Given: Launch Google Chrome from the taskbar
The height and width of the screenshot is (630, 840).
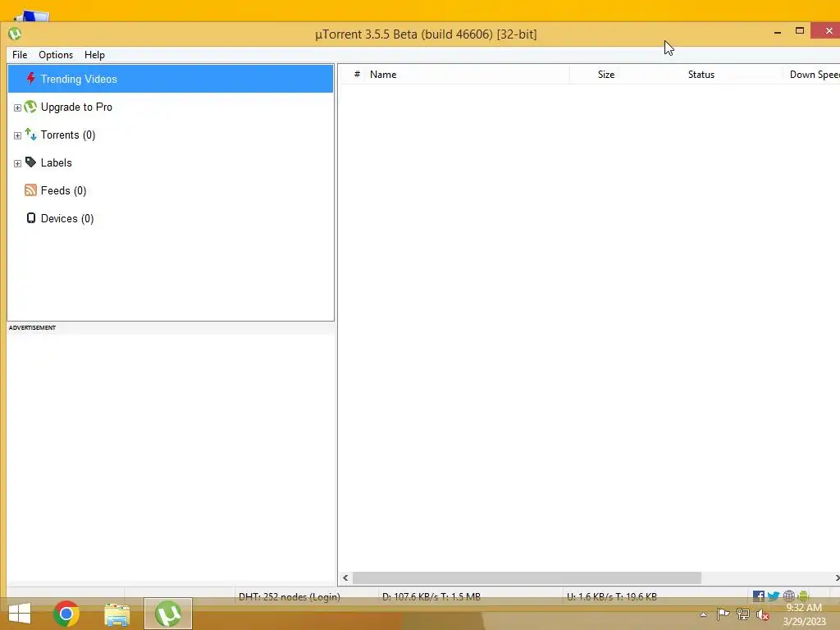Looking at the screenshot, I should click(x=66, y=614).
